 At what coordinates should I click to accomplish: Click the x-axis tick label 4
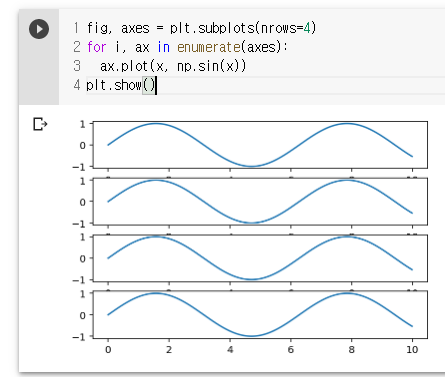click(230, 350)
